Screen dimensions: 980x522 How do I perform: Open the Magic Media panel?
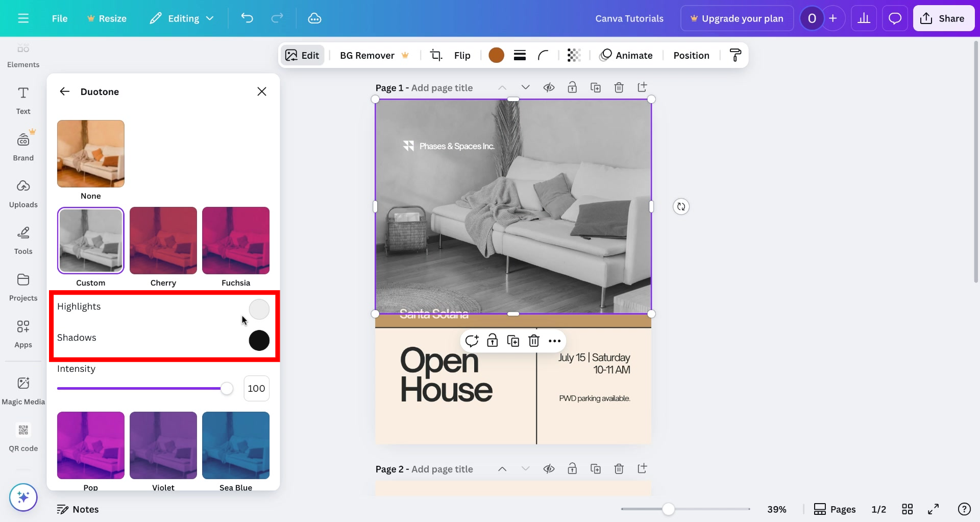point(23,390)
